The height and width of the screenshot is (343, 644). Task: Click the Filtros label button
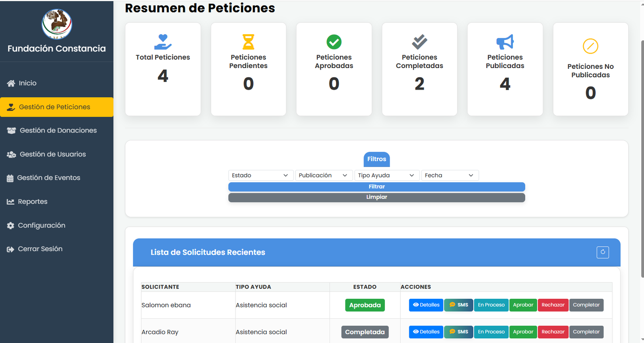tap(377, 159)
